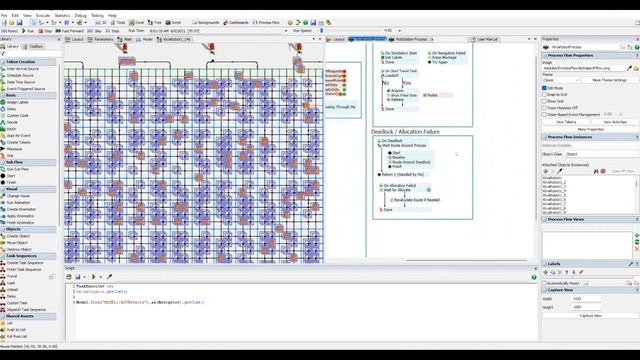Adjust the Run Speed slider handle

(x=322, y=31)
